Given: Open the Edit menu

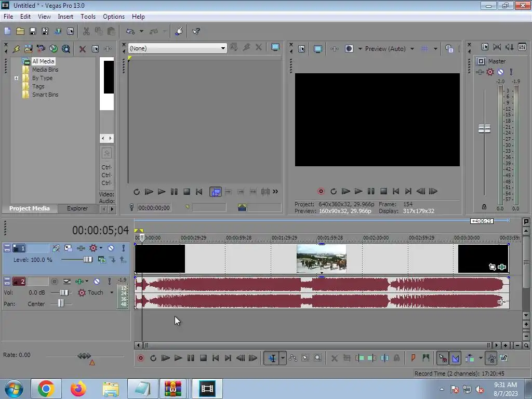Looking at the screenshot, I should pyautogui.click(x=25, y=16).
